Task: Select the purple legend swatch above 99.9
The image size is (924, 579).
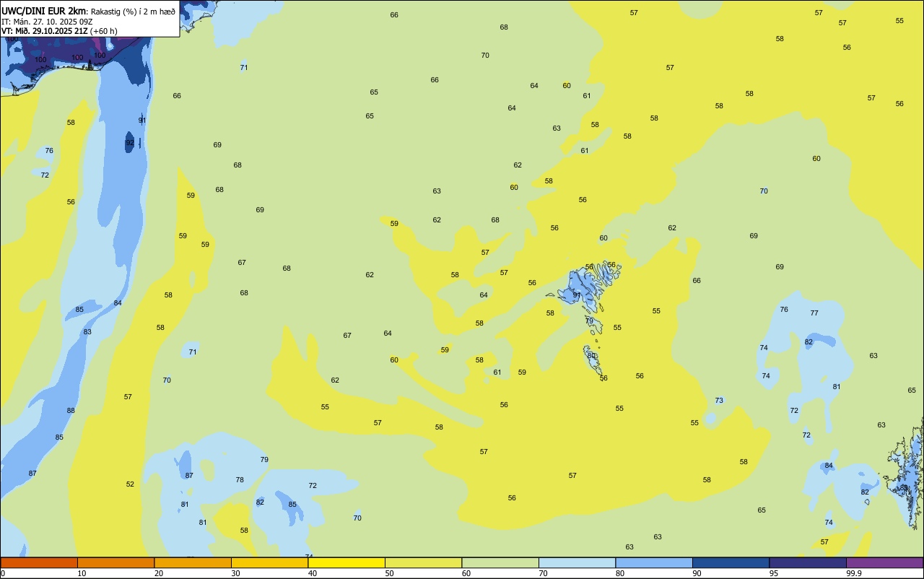Action: pyautogui.click(x=884, y=562)
